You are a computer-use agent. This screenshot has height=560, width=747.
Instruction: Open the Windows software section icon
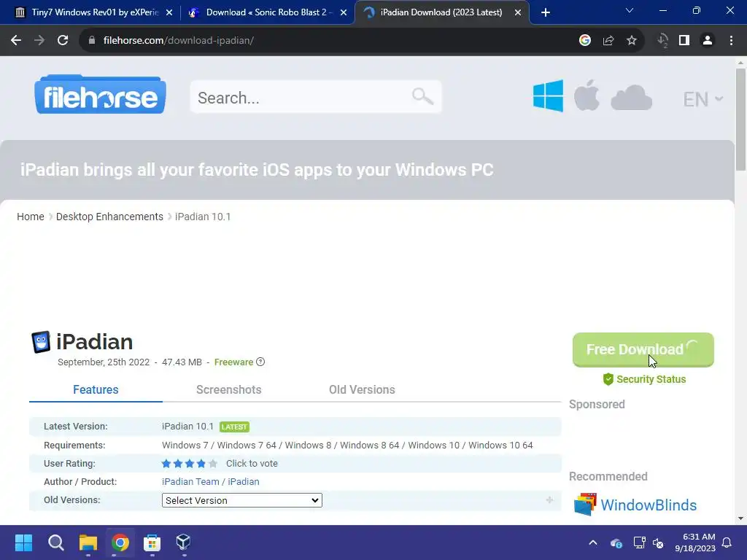pos(548,96)
